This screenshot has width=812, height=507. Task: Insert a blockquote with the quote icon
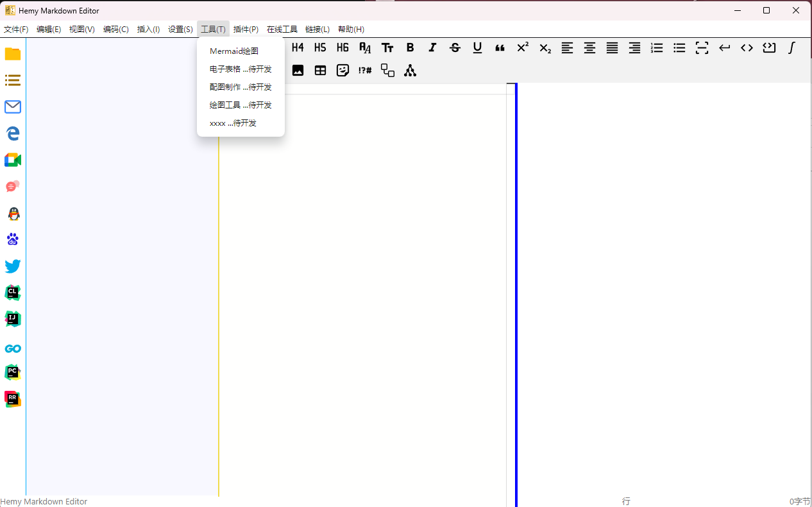tap(500, 47)
